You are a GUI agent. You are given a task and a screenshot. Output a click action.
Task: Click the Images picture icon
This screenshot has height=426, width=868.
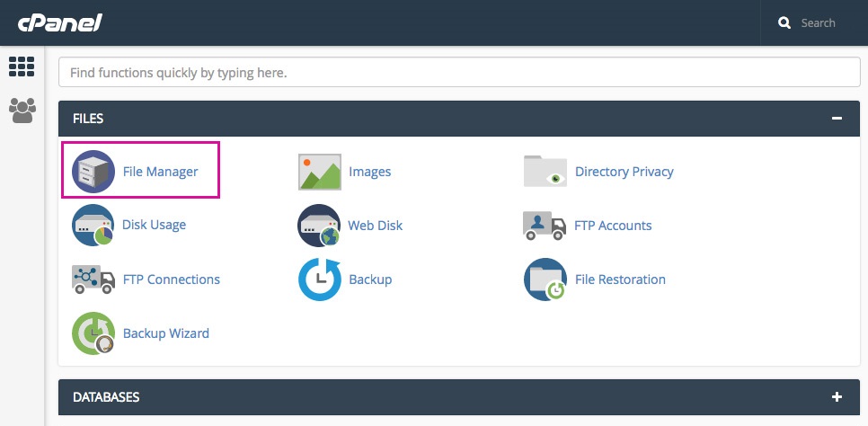319,172
